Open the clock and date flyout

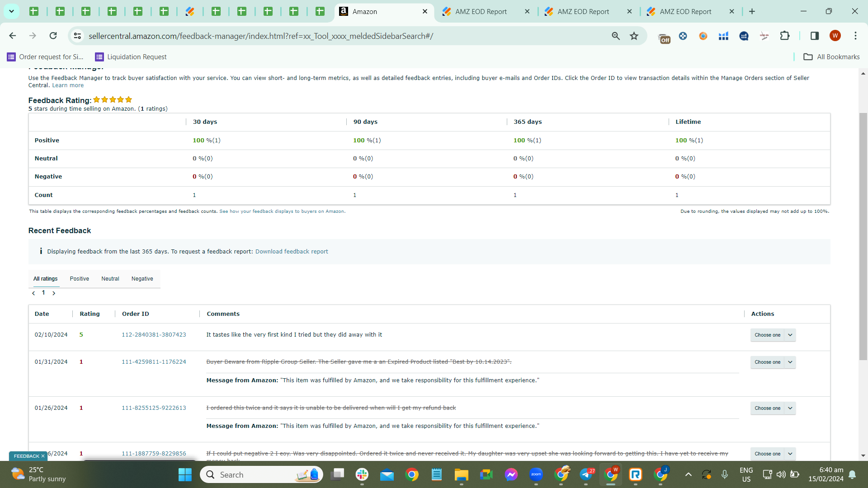coord(826,474)
